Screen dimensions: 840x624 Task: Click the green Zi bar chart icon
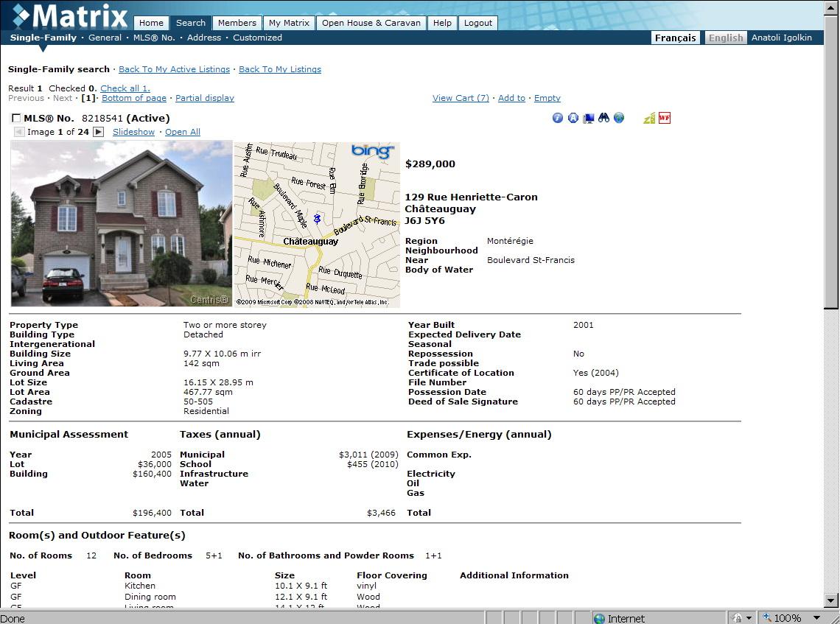pos(649,118)
